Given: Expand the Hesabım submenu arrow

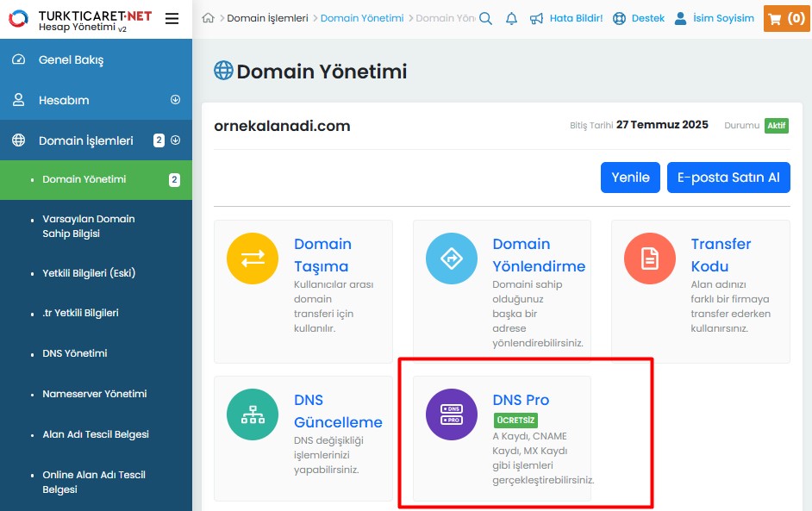Looking at the screenshot, I should pyautogui.click(x=176, y=99).
